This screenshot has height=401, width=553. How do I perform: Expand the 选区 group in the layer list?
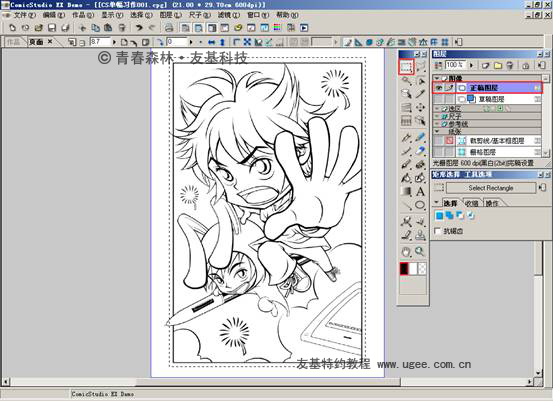pyautogui.click(x=437, y=109)
